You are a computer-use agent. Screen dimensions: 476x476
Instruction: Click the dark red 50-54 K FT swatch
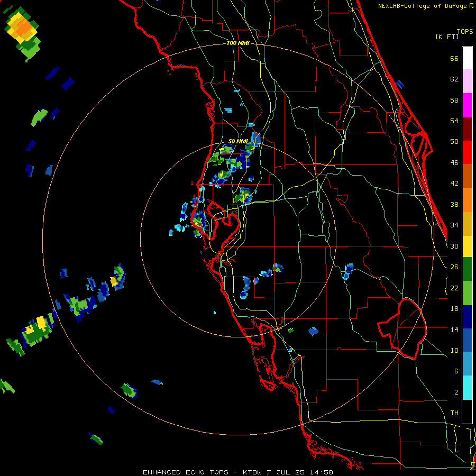(x=467, y=129)
